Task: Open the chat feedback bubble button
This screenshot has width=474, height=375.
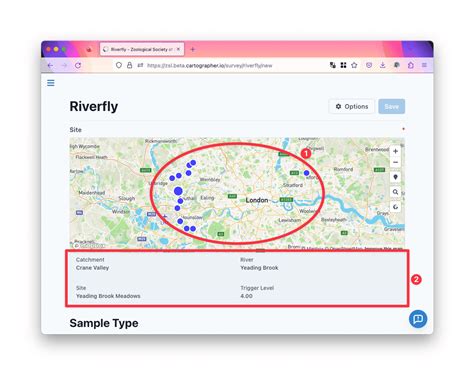Action: pyautogui.click(x=418, y=319)
